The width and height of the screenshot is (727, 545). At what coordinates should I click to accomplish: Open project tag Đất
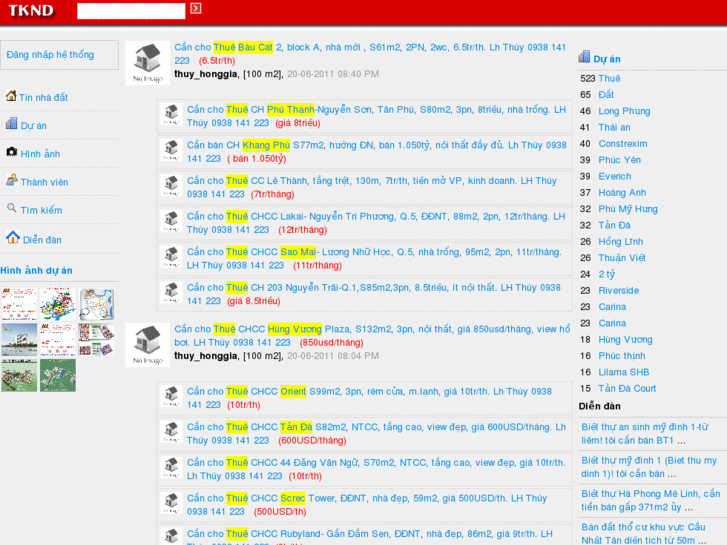(606, 95)
